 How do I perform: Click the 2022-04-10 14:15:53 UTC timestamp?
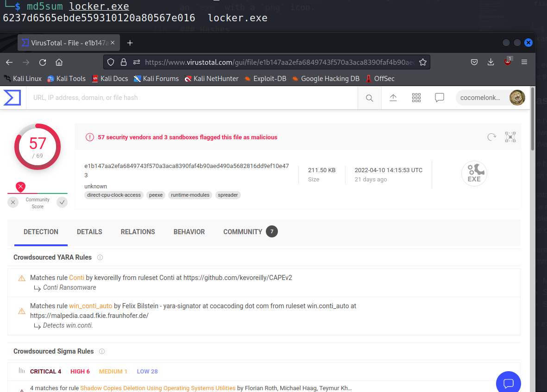pos(389,170)
